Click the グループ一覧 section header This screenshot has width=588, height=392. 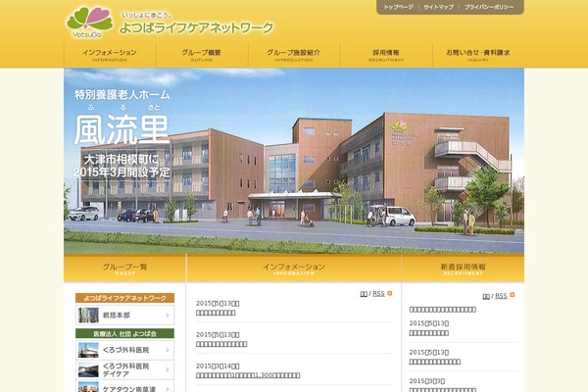click(x=124, y=269)
